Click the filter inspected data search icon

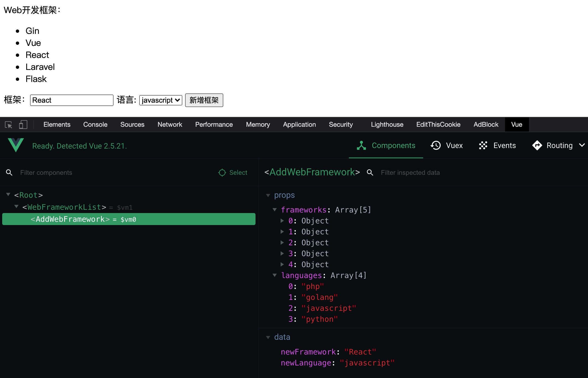point(370,173)
